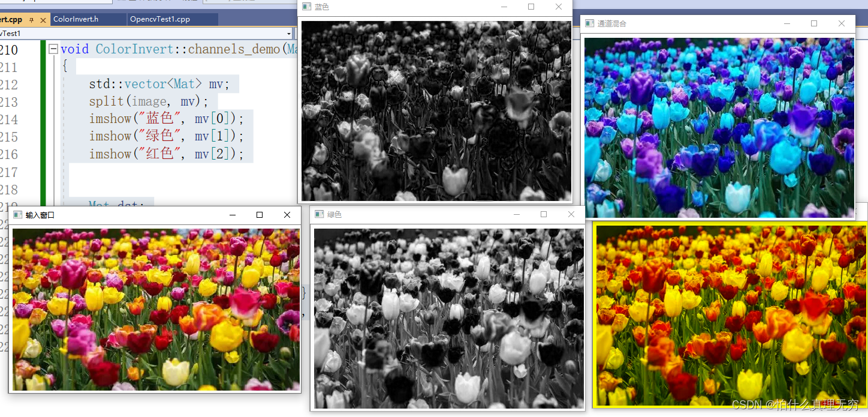The width and height of the screenshot is (868, 417).
Task: Open the vTest1 scope dropdown arrow
Action: [x=289, y=34]
